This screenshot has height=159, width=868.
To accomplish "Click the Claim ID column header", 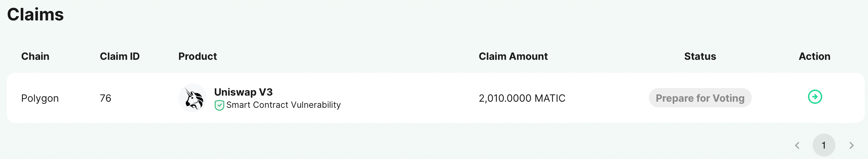I will tap(119, 56).
